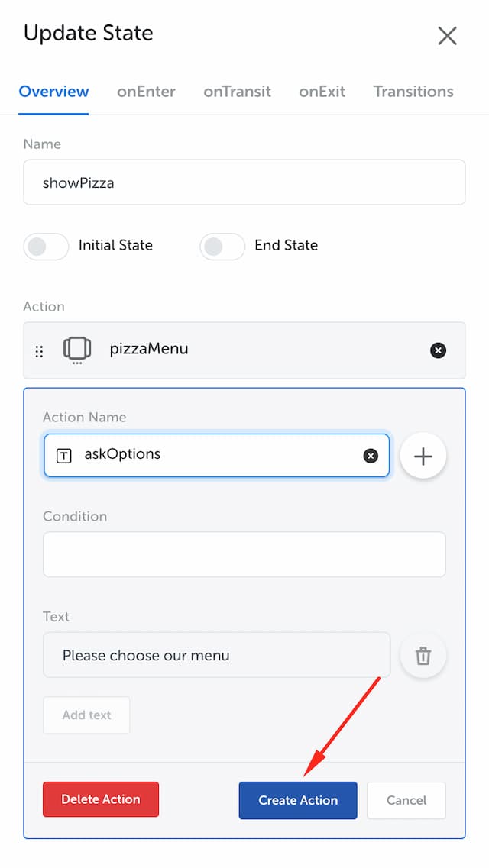Focus the empty Condition input field
The height and width of the screenshot is (868, 489).
pyautogui.click(x=244, y=554)
